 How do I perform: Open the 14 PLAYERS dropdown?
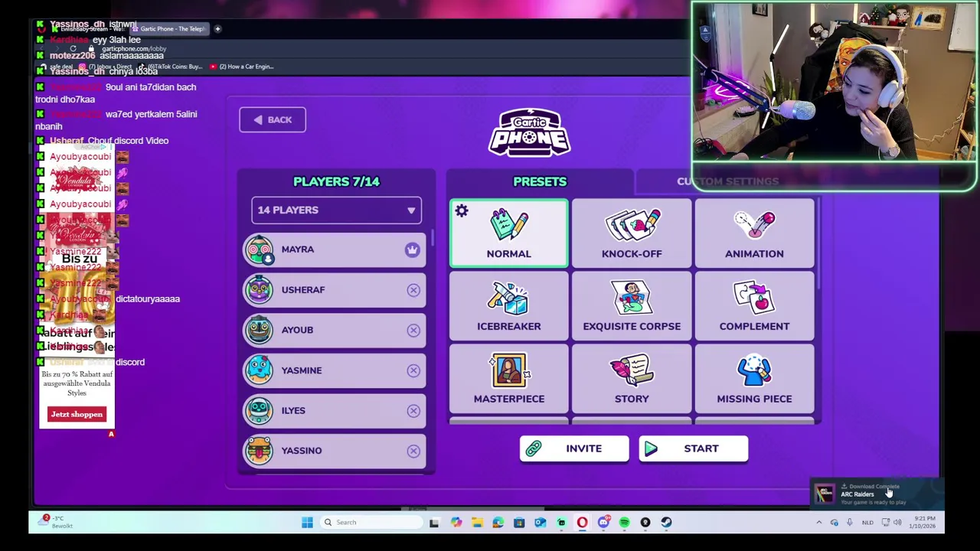[x=336, y=210]
